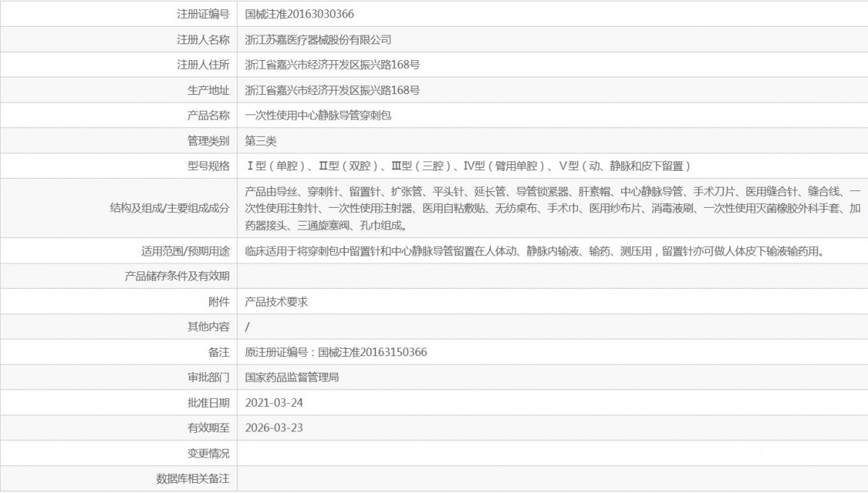
Task: Click the 附件 label
Action: pyautogui.click(x=219, y=302)
